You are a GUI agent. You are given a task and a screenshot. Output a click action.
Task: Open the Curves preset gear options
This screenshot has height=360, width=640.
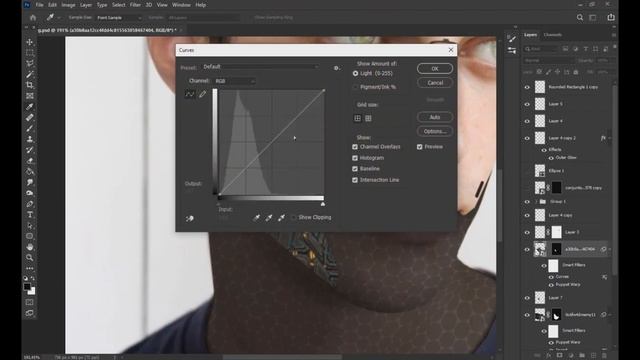(337, 68)
